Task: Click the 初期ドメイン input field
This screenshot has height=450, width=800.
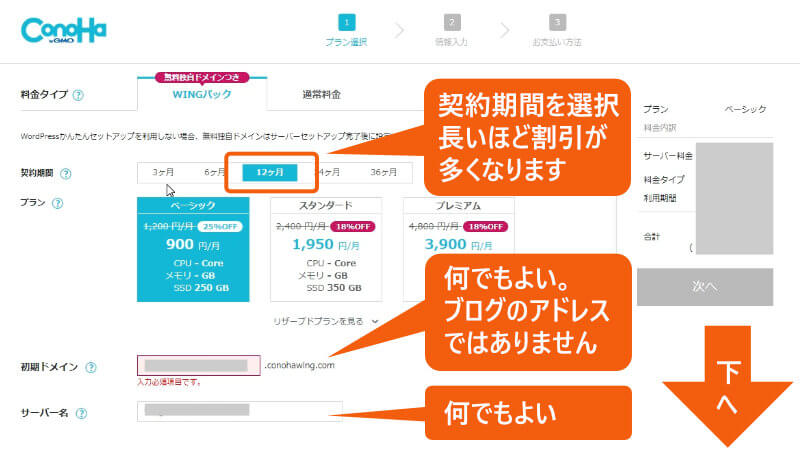Action: tap(199, 365)
